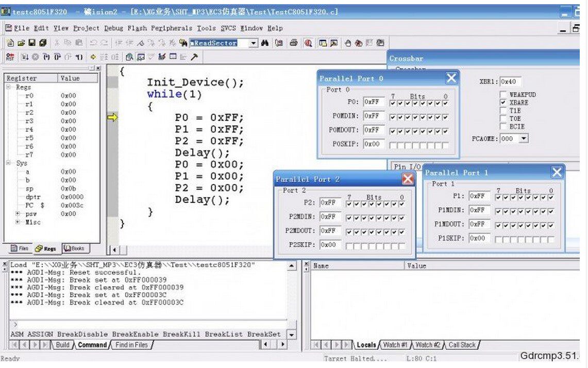Open the PCA0ME dropdown
This screenshot has width=588, height=368.
(524, 139)
